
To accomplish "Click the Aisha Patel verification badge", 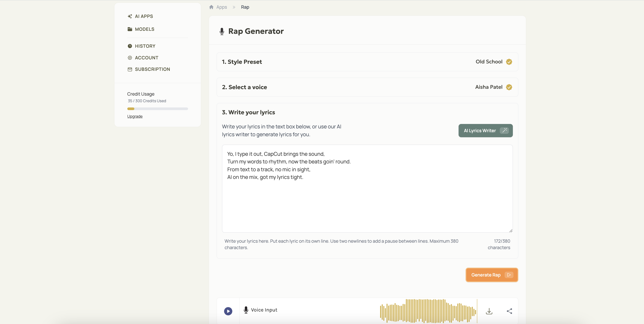I will (509, 87).
